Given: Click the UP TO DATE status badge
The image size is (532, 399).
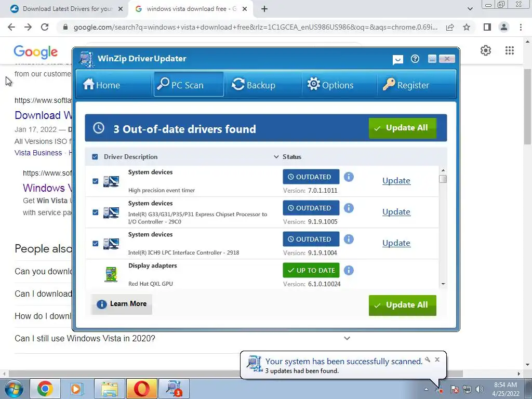Looking at the screenshot, I should pyautogui.click(x=311, y=270).
